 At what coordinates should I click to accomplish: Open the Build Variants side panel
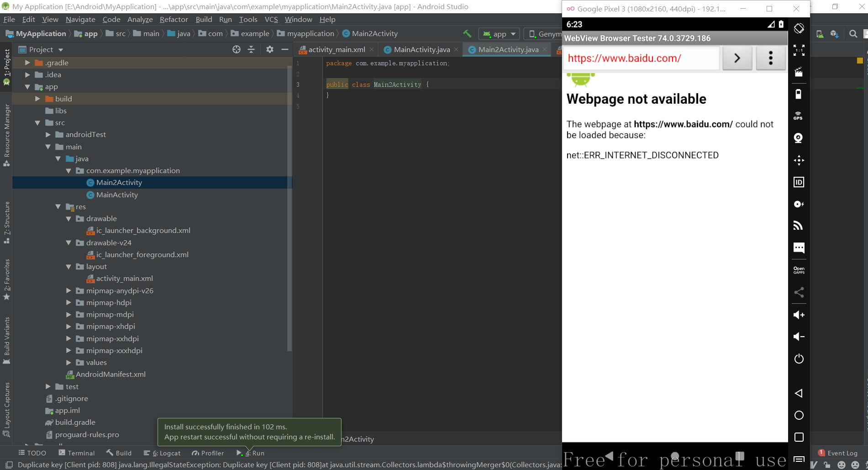[x=7, y=340]
